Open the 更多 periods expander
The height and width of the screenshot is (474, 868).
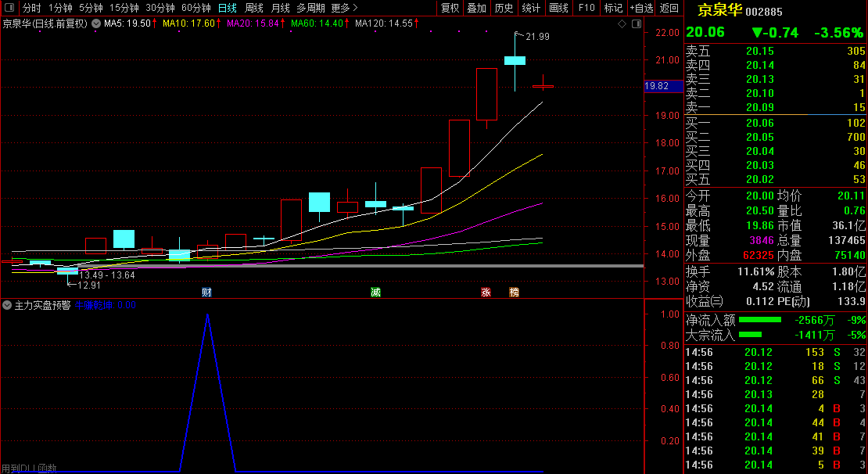(344, 8)
